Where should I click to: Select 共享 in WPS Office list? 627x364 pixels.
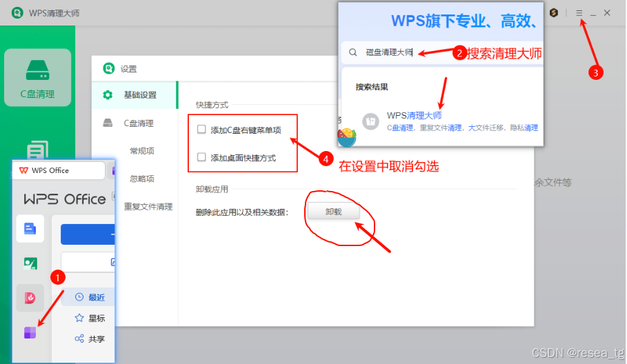click(88, 338)
